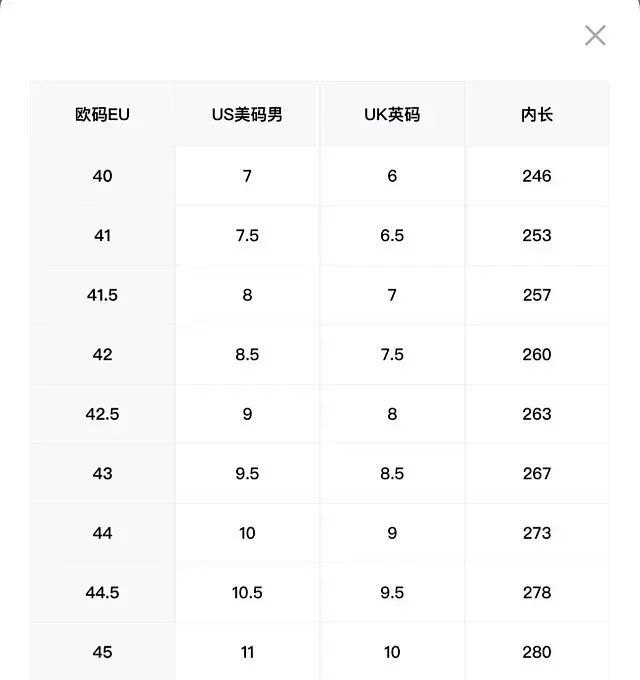This screenshot has width=640, height=680.
Task: Click the UK英码 column header
Action: 392,115
